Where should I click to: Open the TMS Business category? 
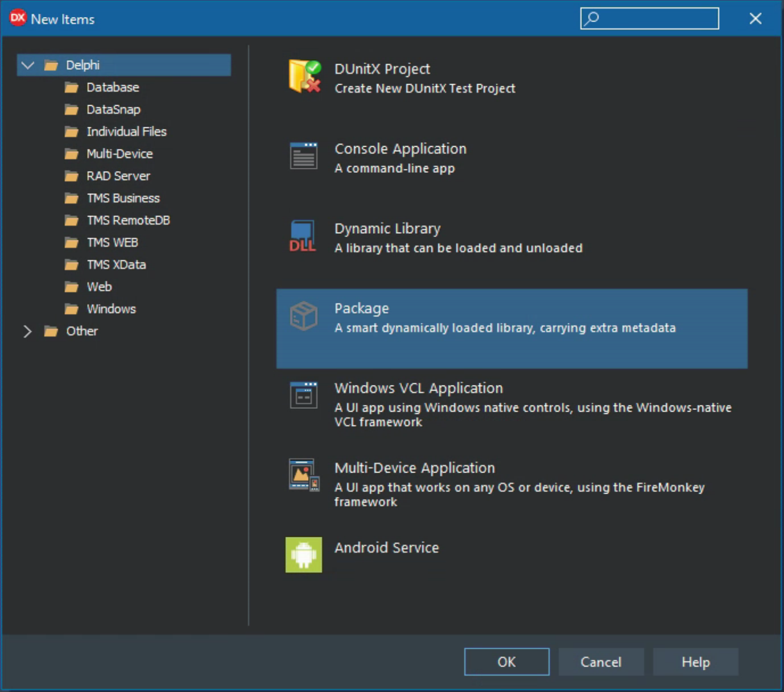[x=123, y=198]
